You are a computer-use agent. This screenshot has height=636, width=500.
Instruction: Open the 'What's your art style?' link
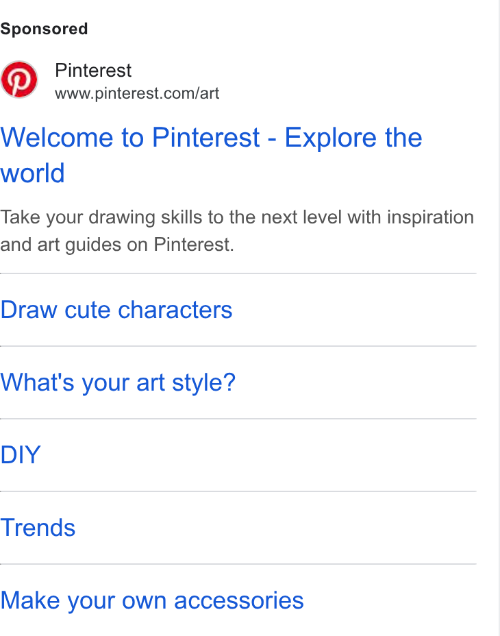(x=118, y=382)
